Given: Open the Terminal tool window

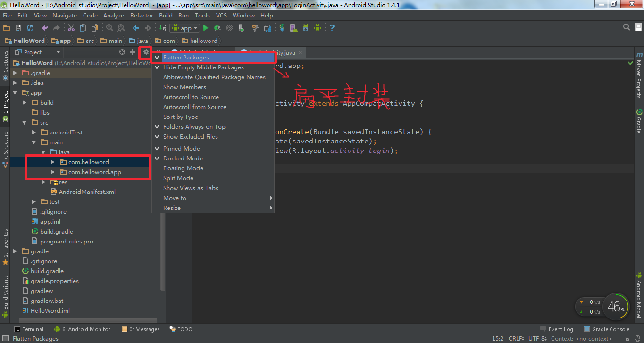Looking at the screenshot, I should click(x=29, y=329).
